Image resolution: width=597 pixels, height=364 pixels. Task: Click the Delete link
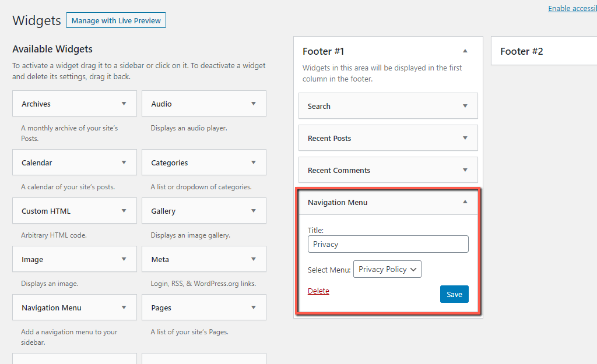(x=318, y=291)
